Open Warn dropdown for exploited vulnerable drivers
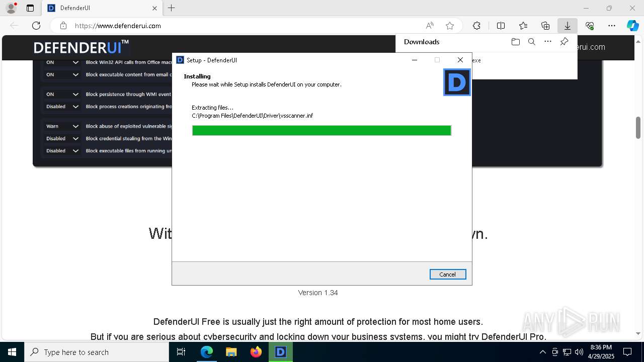Viewport: 644px width, 362px height. (x=62, y=126)
